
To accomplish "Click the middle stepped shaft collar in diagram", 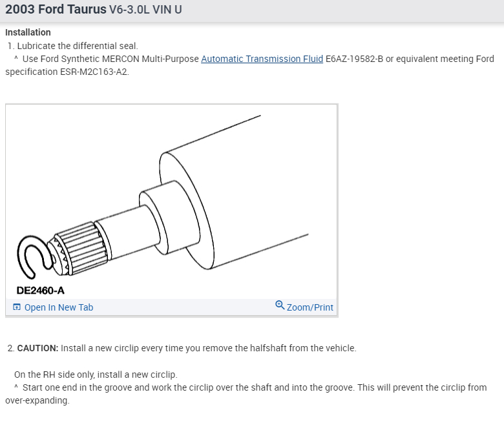I will click(167, 218).
